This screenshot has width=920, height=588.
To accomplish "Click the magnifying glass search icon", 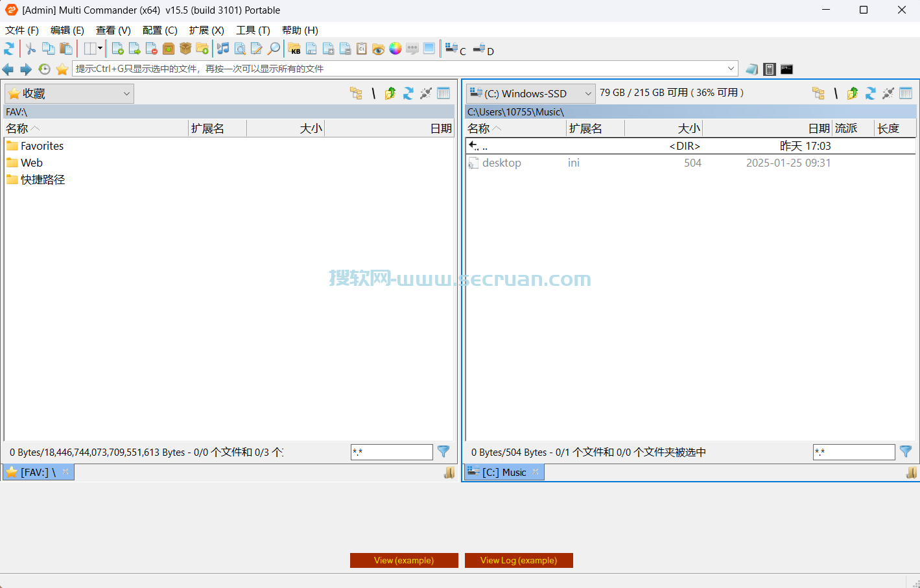I will (x=274, y=49).
